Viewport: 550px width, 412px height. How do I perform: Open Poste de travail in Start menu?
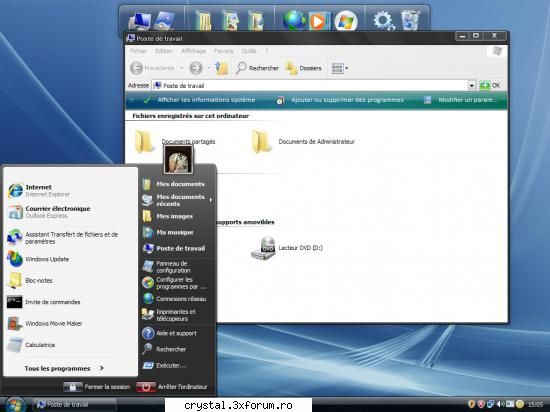point(174,248)
